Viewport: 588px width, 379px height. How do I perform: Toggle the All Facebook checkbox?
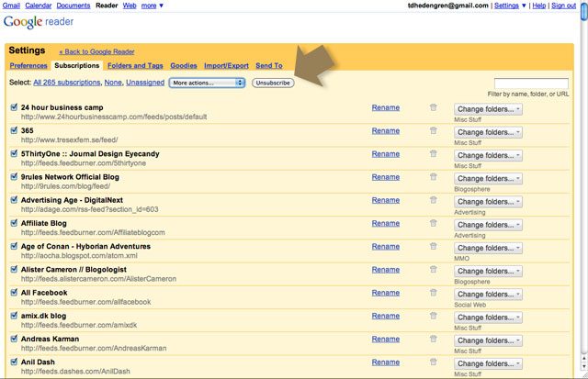pos(14,292)
